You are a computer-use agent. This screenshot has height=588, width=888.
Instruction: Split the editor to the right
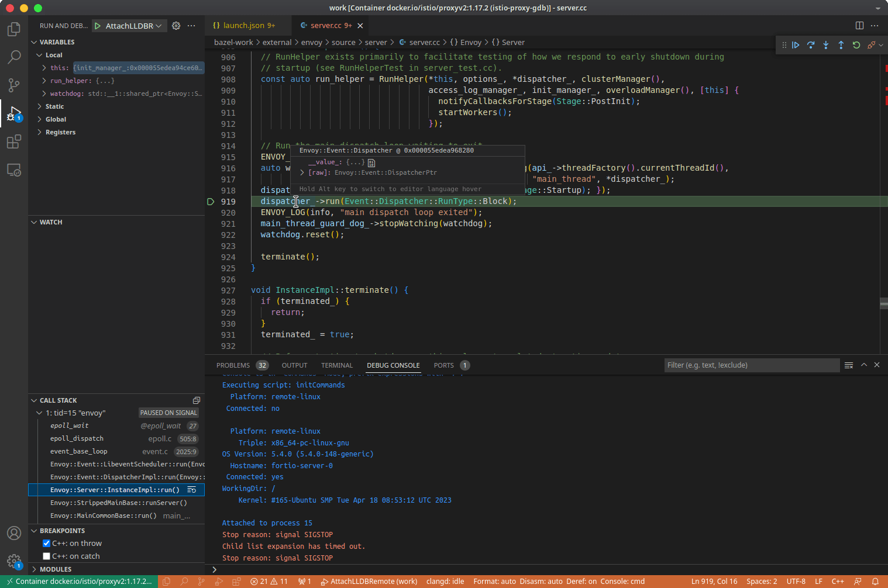859,26
